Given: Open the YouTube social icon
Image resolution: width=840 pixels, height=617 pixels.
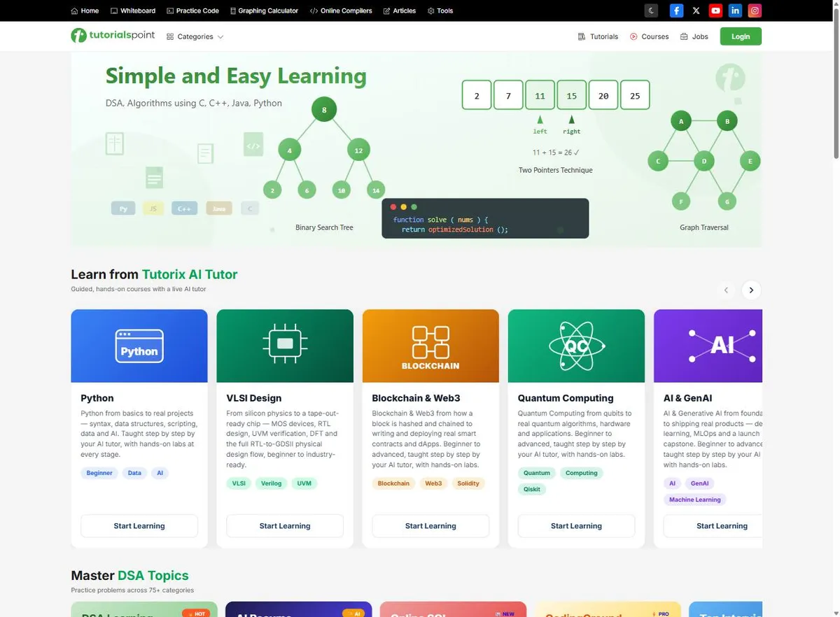Looking at the screenshot, I should point(715,10).
